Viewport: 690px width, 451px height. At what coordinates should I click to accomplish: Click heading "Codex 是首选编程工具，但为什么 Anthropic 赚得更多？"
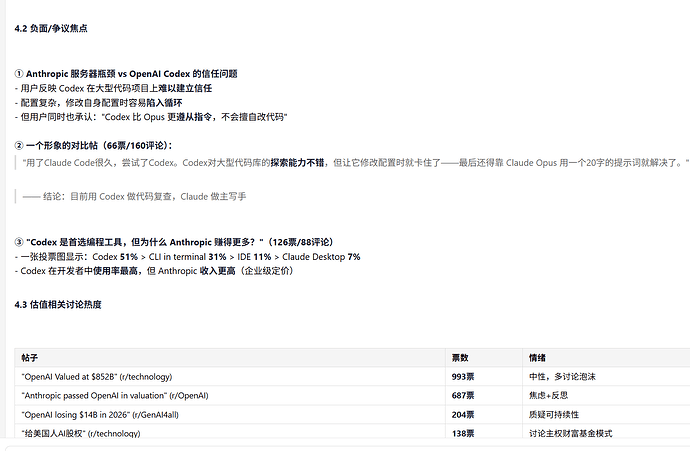(x=175, y=242)
